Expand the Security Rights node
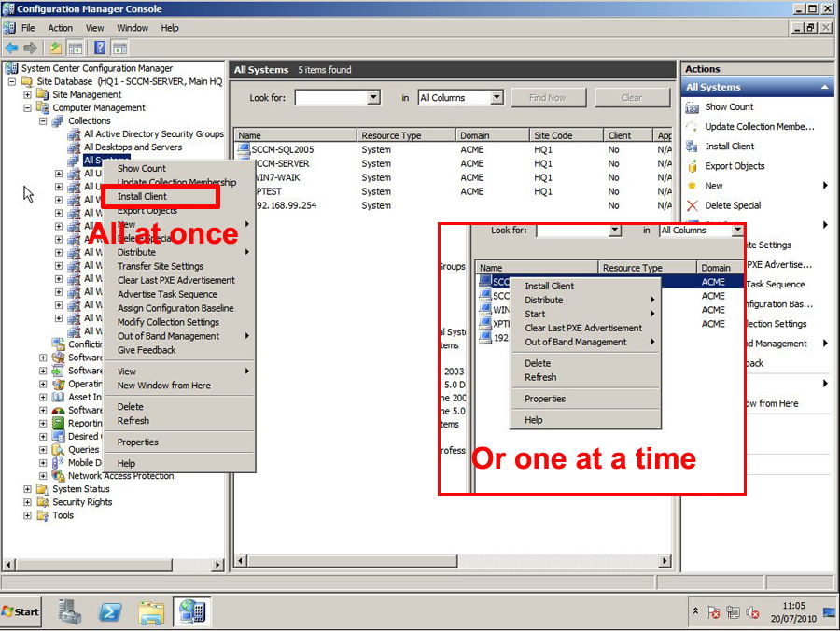 pyautogui.click(x=27, y=502)
